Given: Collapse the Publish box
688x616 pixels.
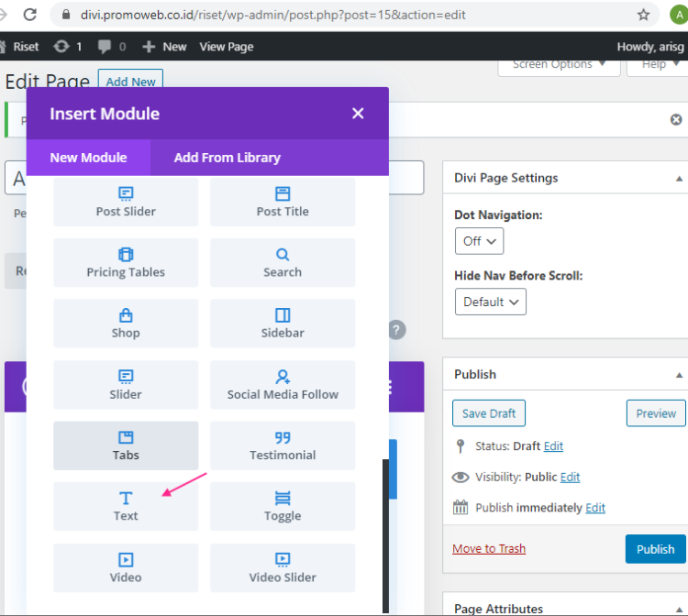Looking at the screenshot, I should 679,375.
